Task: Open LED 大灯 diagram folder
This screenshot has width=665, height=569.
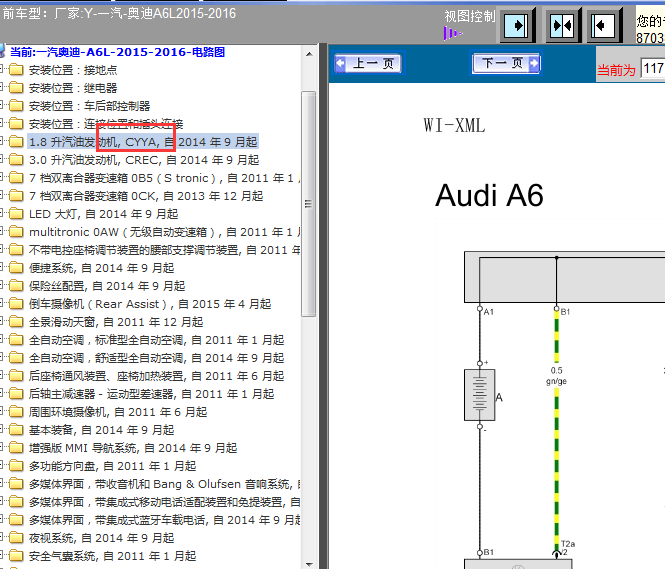Action: tap(103, 214)
